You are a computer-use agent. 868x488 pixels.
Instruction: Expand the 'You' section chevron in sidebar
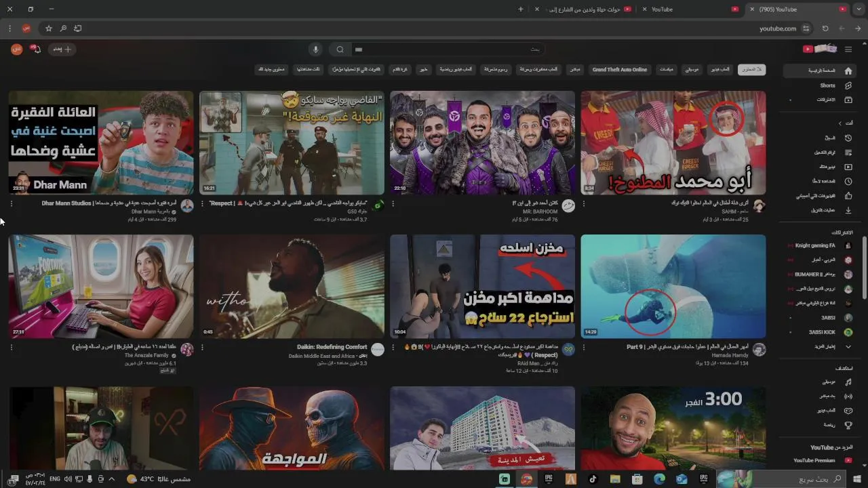click(x=840, y=123)
